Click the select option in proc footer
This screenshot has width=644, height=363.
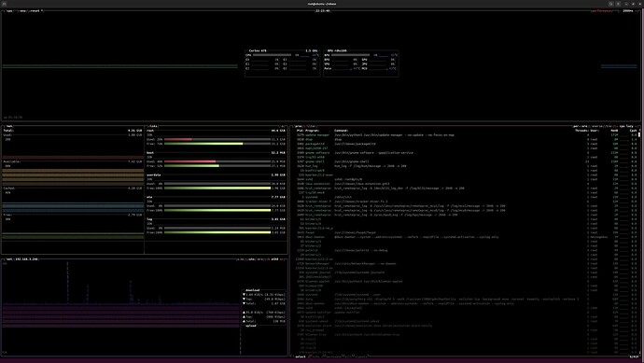click(301, 356)
